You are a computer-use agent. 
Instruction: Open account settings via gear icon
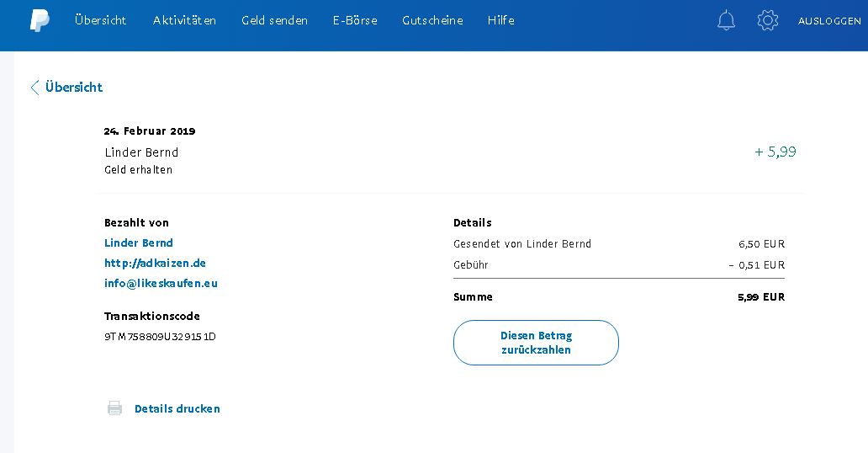(x=767, y=21)
